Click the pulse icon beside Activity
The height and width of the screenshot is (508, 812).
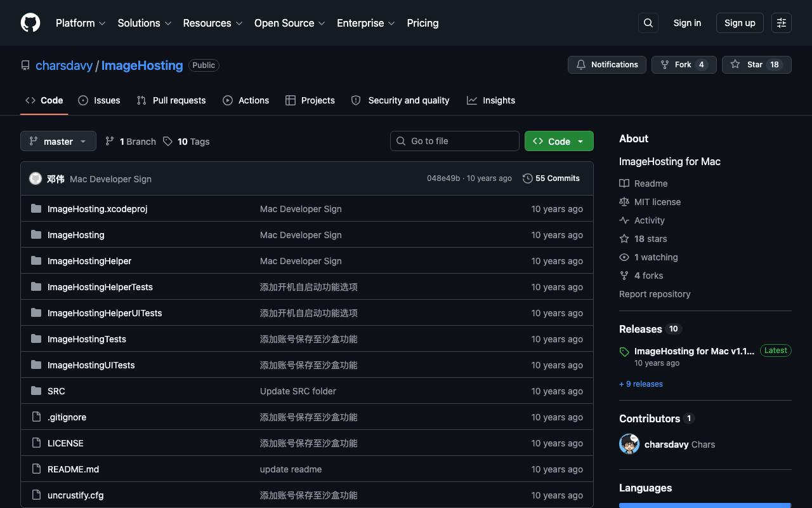[x=624, y=220]
